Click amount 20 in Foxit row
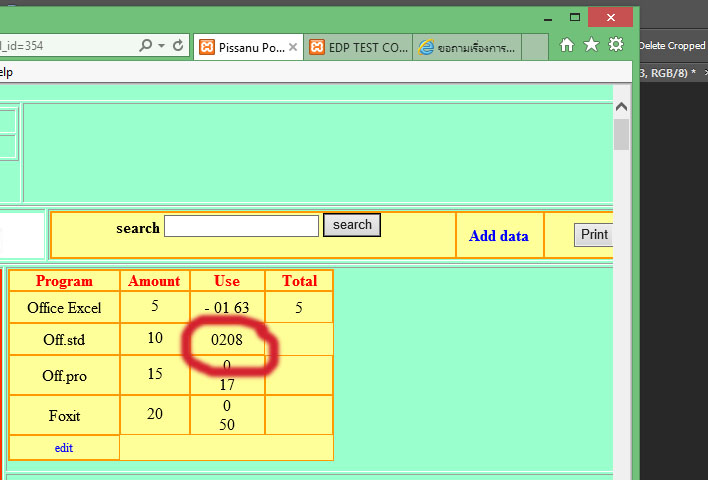Viewport: 708px width, 480px height. tap(155, 414)
